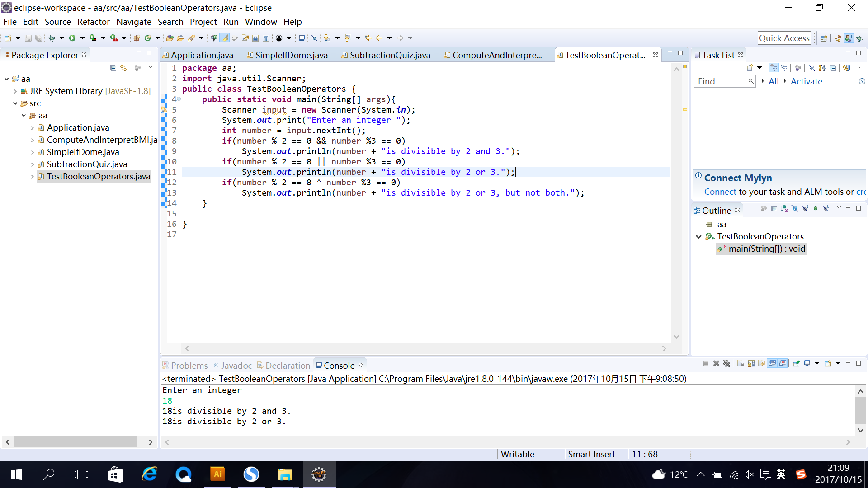Click the Console vertical scrollbar thumb
The image size is (868, 488).
pyautogui.click(x=860, y=410)
